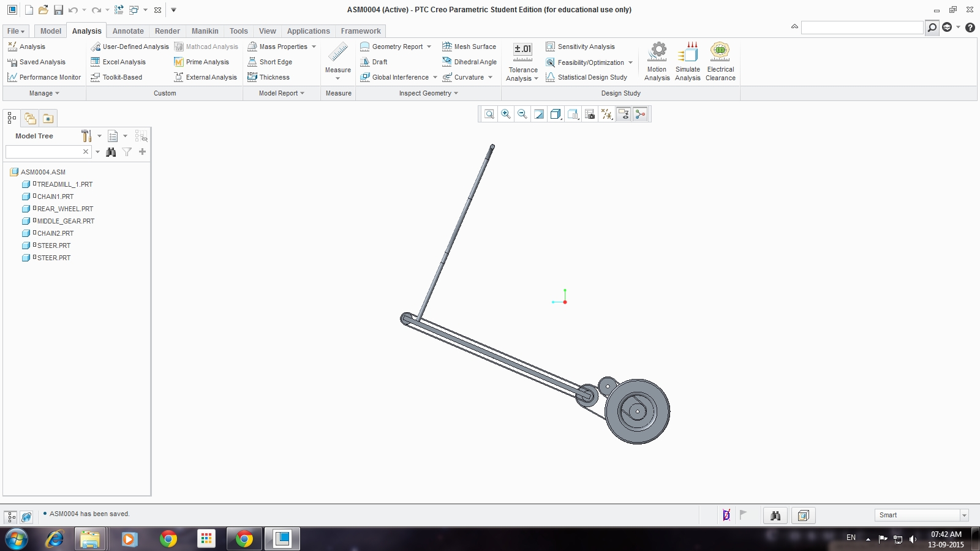Open the View Manager
This screenshot has width=980, height=551.
[589, 114]
